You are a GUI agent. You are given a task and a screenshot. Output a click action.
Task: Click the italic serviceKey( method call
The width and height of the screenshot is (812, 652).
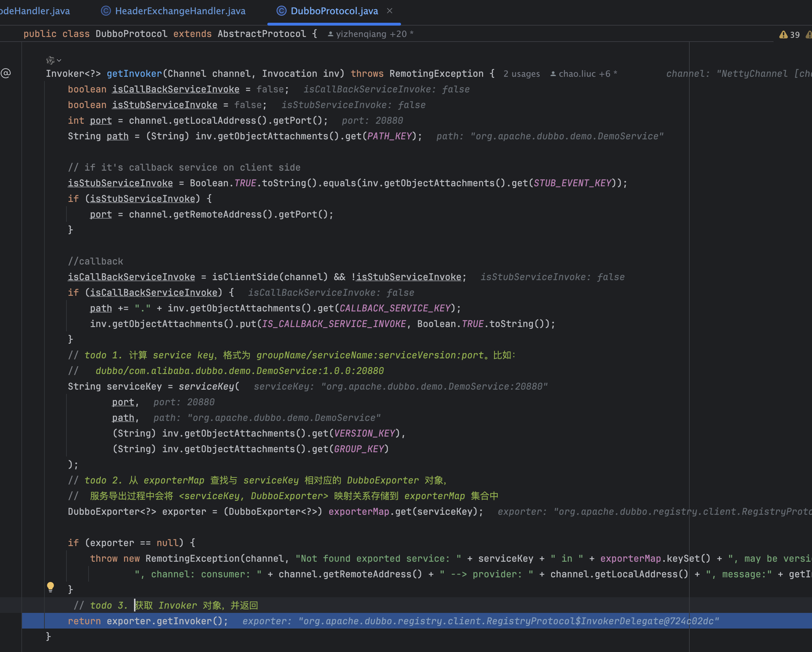click(x=209, y=386)
